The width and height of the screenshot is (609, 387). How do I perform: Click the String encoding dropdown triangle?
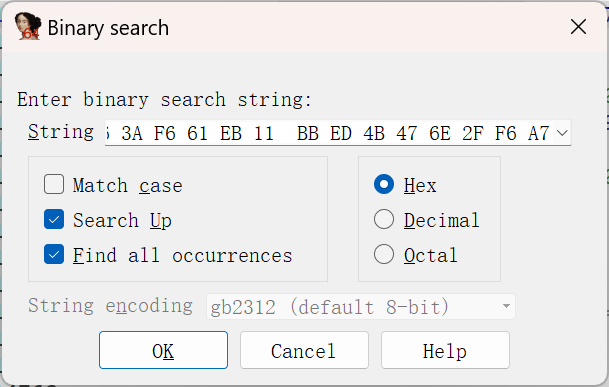[506, 306]
